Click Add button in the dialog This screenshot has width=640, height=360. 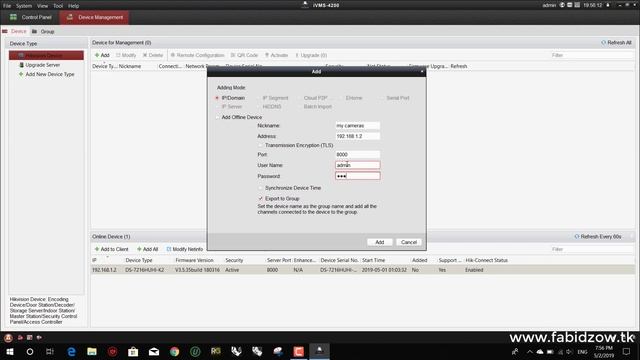click(x=380, y=242)
